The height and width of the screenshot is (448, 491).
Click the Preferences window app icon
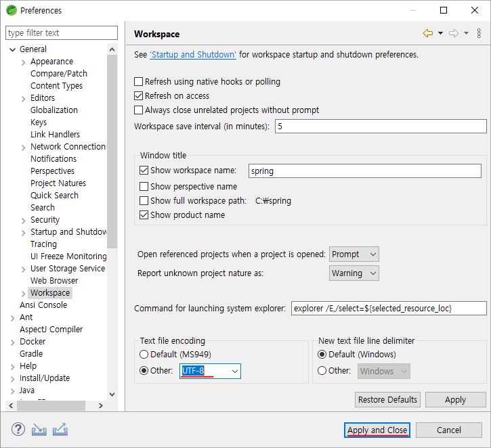pos(12,10)
